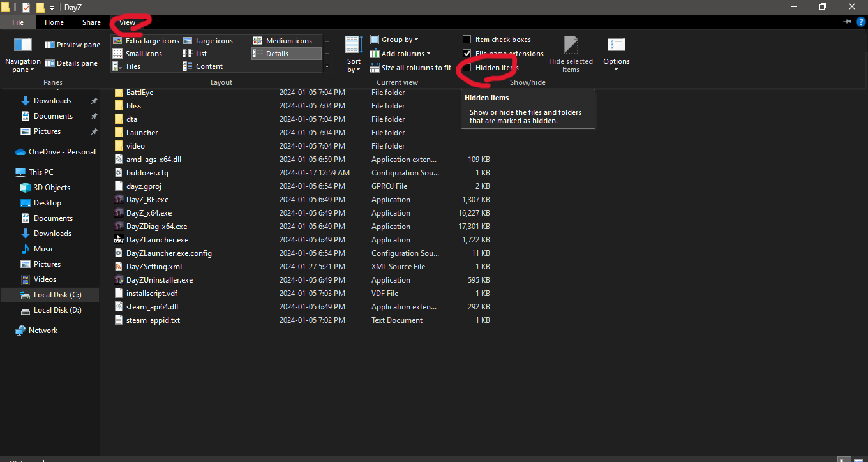Image resolution: width=868 pixels, height=462 pixels.
Task: Select the bliss folder name
Action: (133, 106)
